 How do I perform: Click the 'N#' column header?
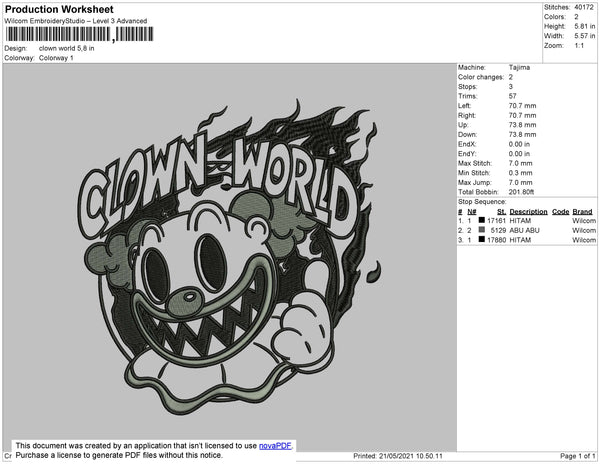tap(472, 212)
